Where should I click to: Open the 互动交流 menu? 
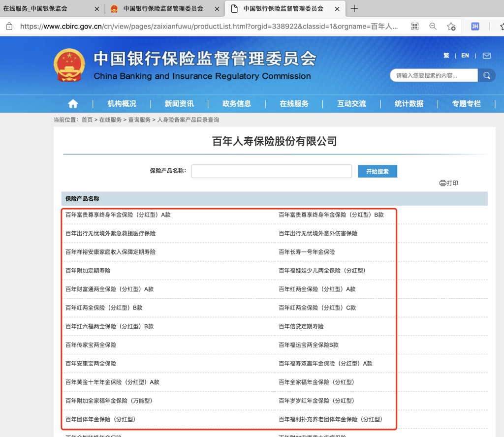pyautogui.click(x=351, y=103)
